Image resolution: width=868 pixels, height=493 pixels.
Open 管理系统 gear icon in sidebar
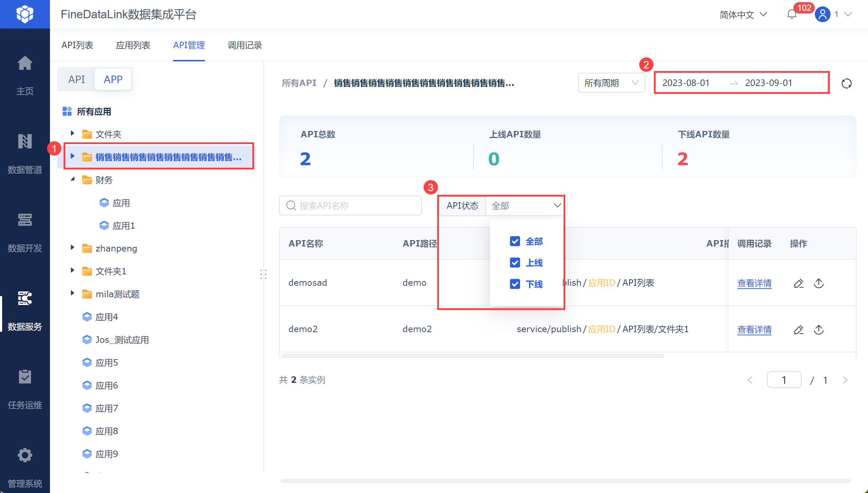[25, 456]
